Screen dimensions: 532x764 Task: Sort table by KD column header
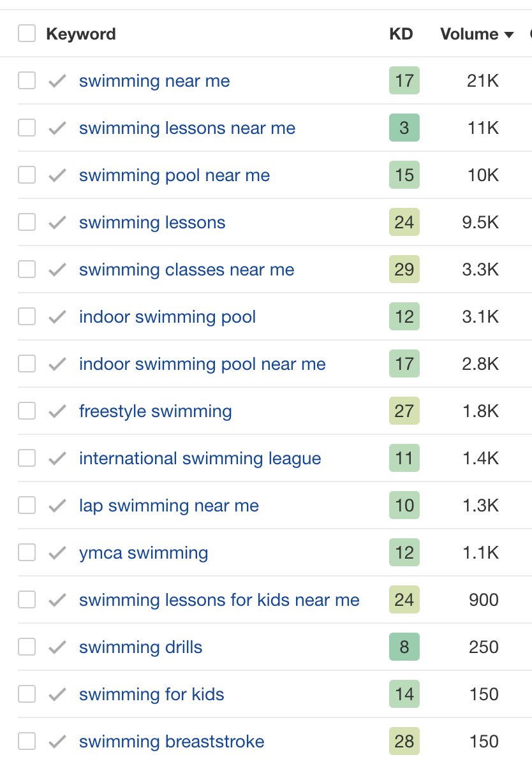[x=401, y=34]
